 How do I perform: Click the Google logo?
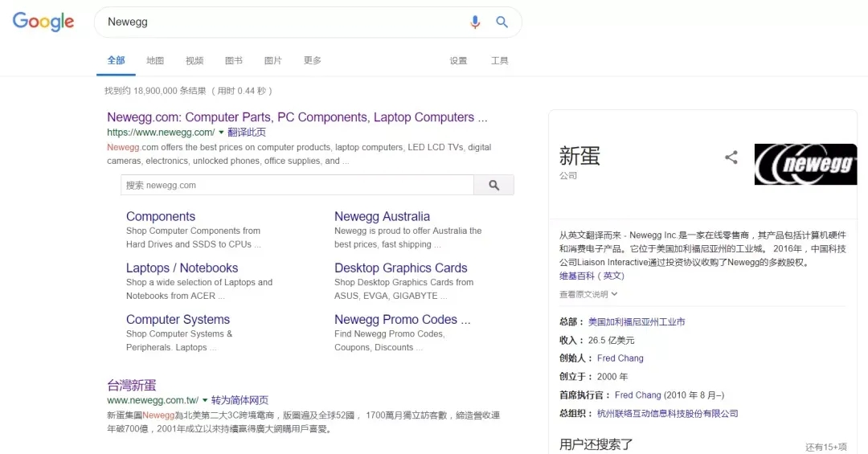[43, 22]
